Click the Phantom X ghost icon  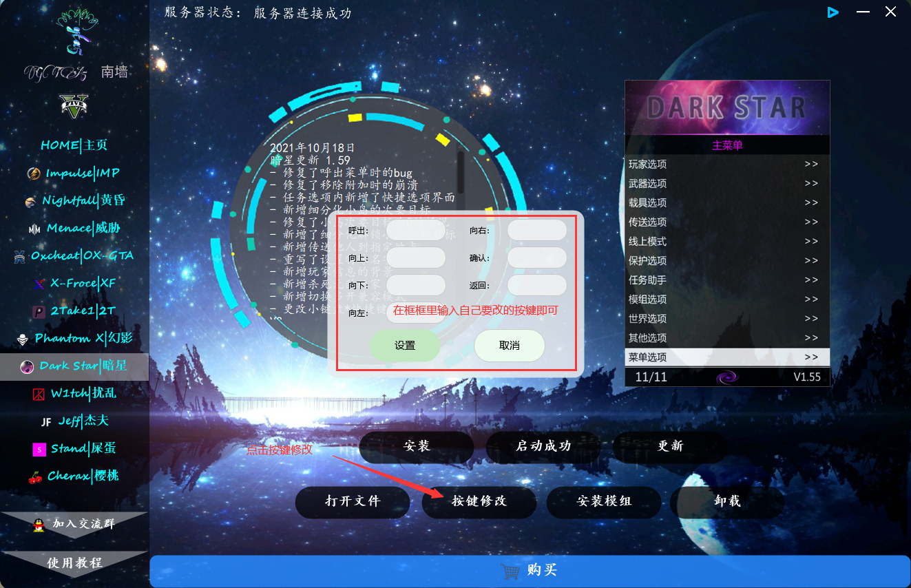[x=22, y=339]
